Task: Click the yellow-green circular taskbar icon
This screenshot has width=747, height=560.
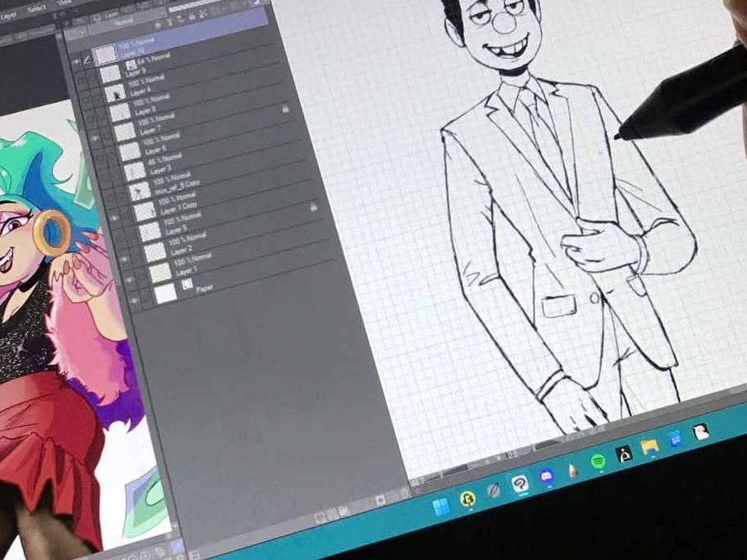Action: click(x=467, y=498)
